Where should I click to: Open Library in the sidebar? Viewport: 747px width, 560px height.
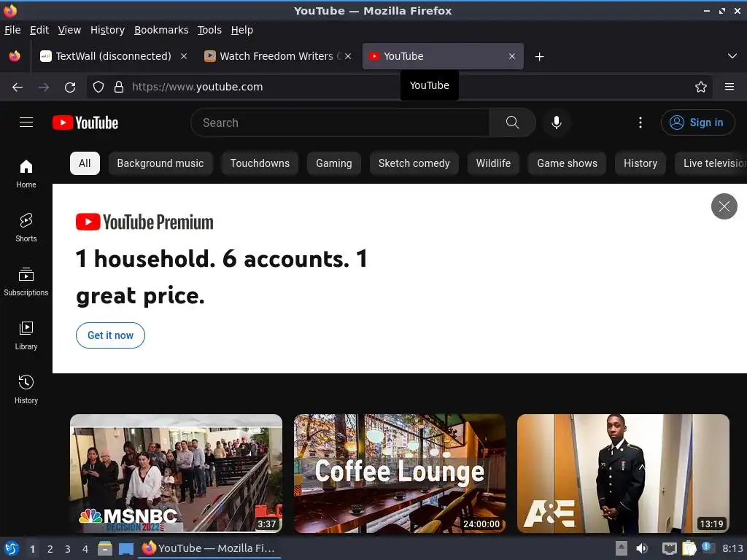pyautogui.click(x=26, y=335)
